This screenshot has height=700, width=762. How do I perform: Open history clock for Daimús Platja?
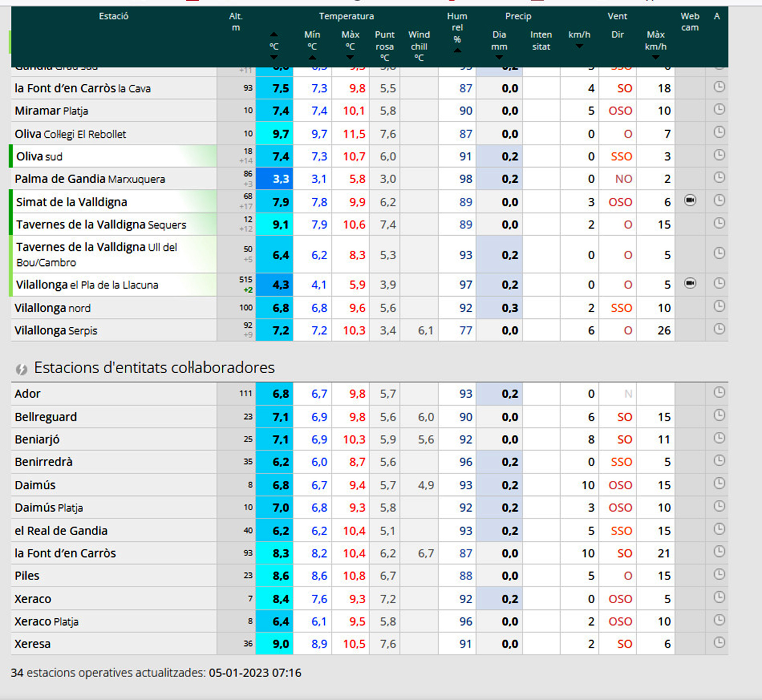pos(719,506)
